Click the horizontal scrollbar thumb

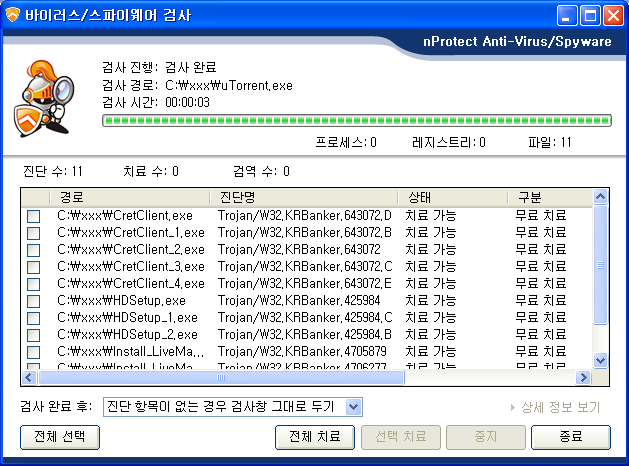point(221,377)
